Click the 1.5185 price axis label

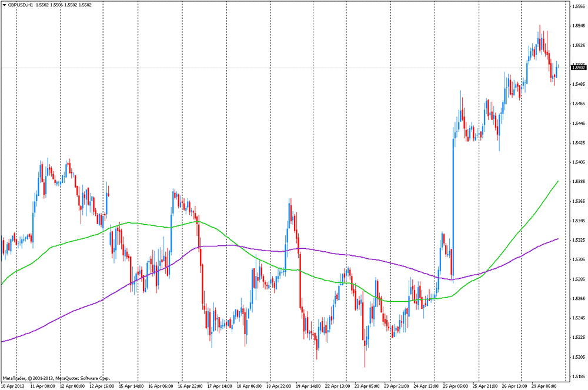[x=579, y=376]
